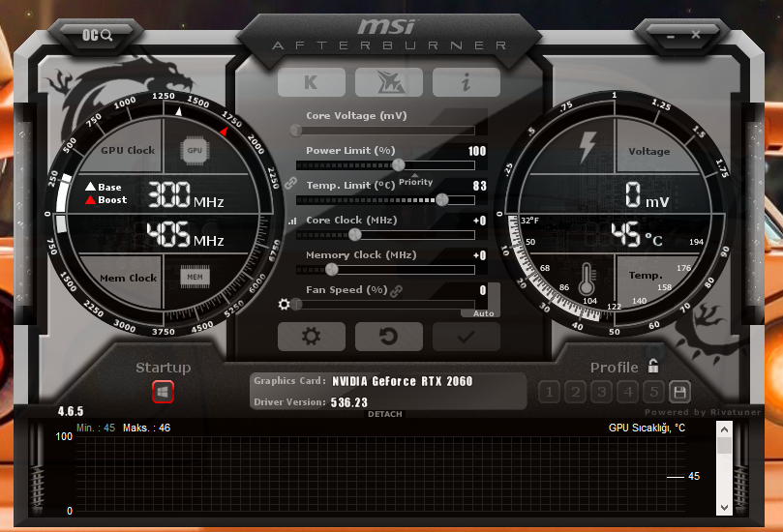Click the Memory Clock +0 value
This screenshot has width=783, height=532.
[x=480, y=255]
